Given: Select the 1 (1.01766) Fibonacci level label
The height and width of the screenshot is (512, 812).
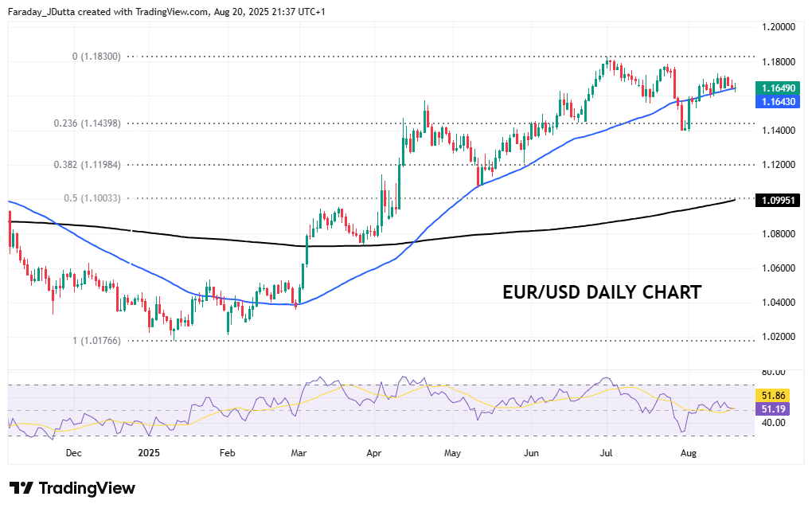Looking at the screenshot, I should (96, 340).
